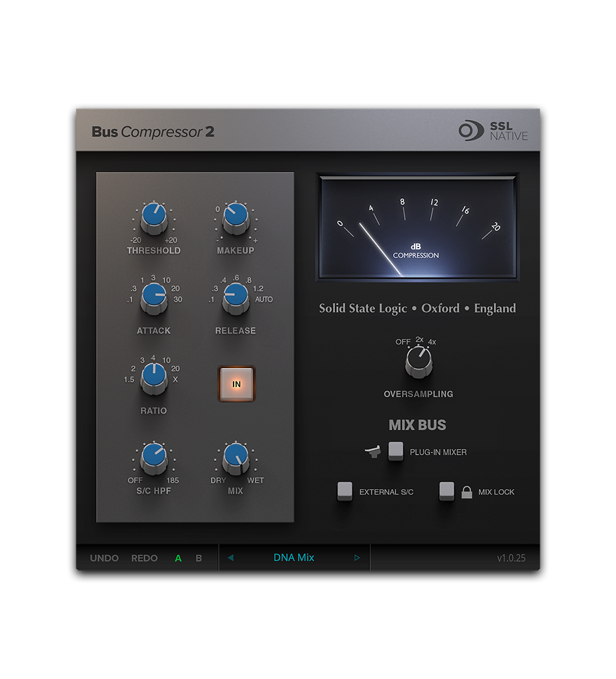Click the console icon beside PLUG-IN MIXER
The width and height of the screenshot is (616, 679).
[x=373, y=451]
